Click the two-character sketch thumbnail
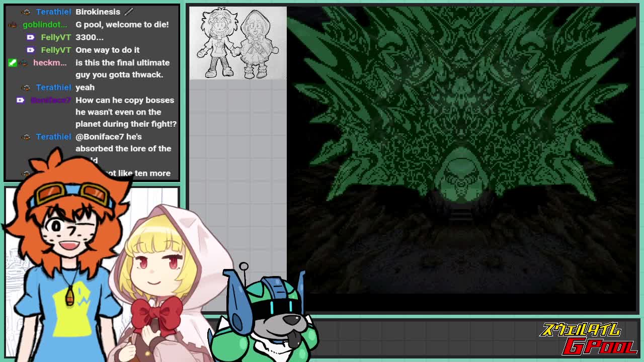 coord(238,43)
